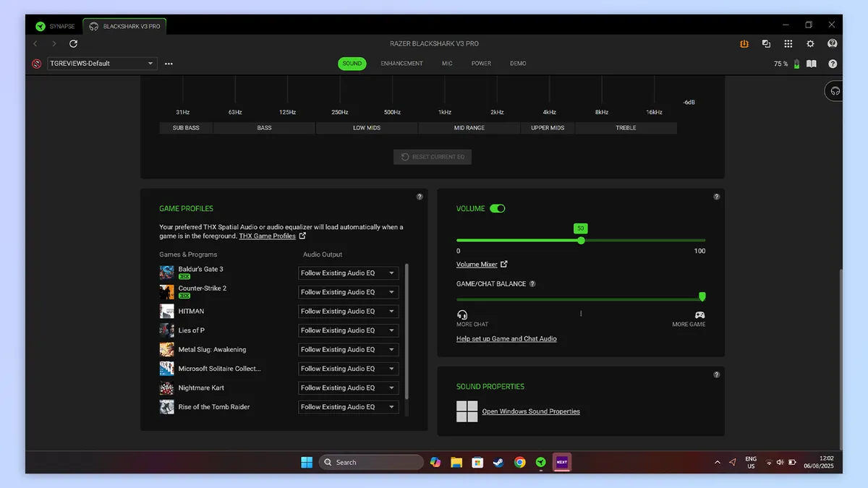Switch to the ENHANCEMENT tab

(x=401, y=64)
